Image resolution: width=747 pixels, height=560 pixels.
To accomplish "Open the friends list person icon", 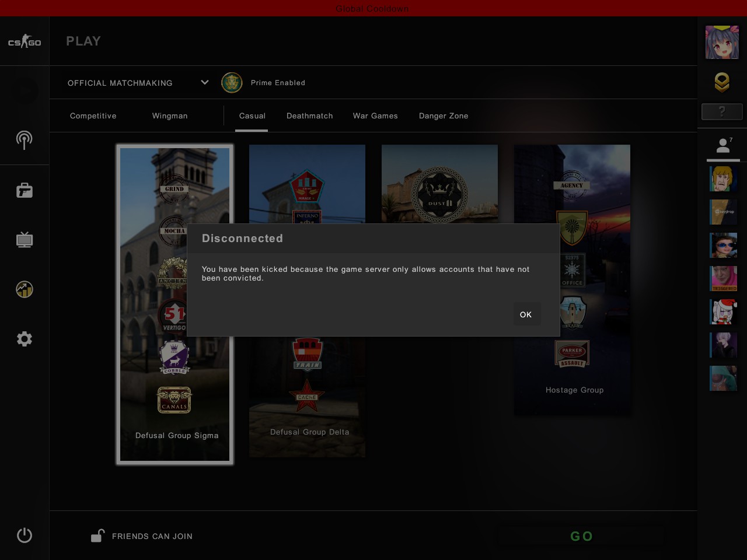I will tap(724, 145).
